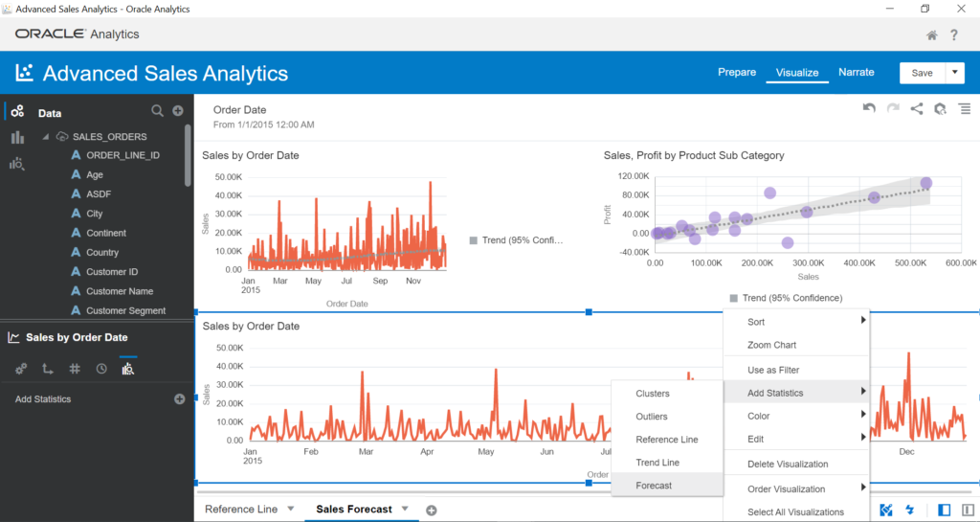
Task: Expand the Color submenu
Action: 796,416
